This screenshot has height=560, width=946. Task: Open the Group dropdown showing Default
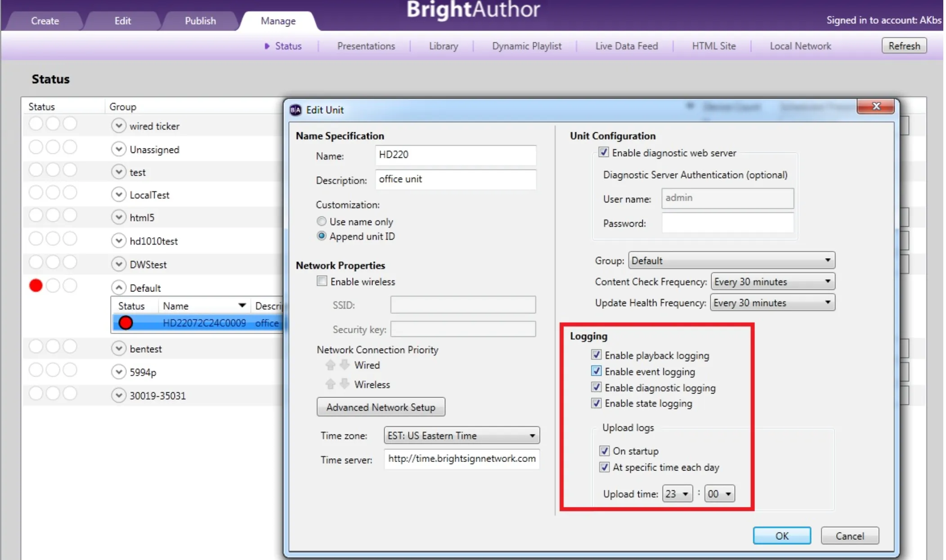pos(731,260)
